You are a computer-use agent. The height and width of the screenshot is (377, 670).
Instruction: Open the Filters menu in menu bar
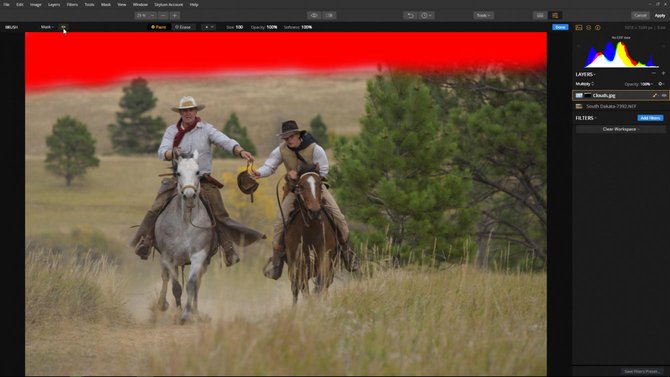tap(72, 4)
